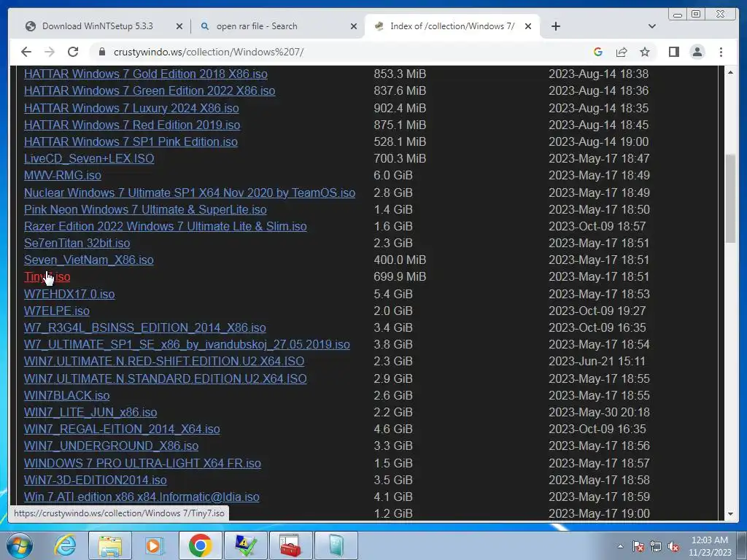The width and height of the screenshot is (747, 560).
Task: Go back with the browser back arrow
Action: (x=26, y=52)
